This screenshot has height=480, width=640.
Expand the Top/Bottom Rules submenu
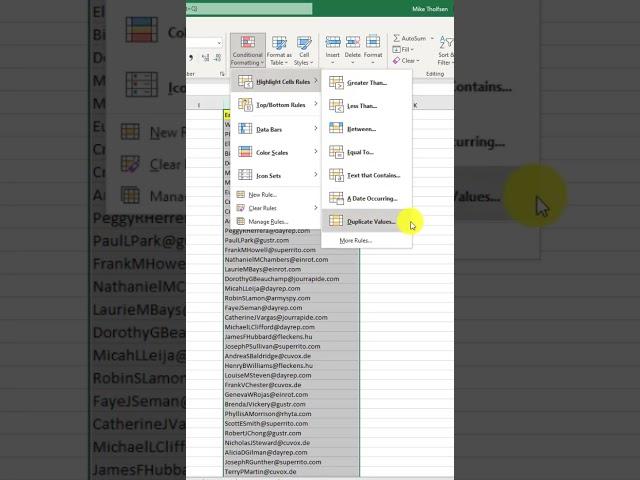click(x=276, y=105)
